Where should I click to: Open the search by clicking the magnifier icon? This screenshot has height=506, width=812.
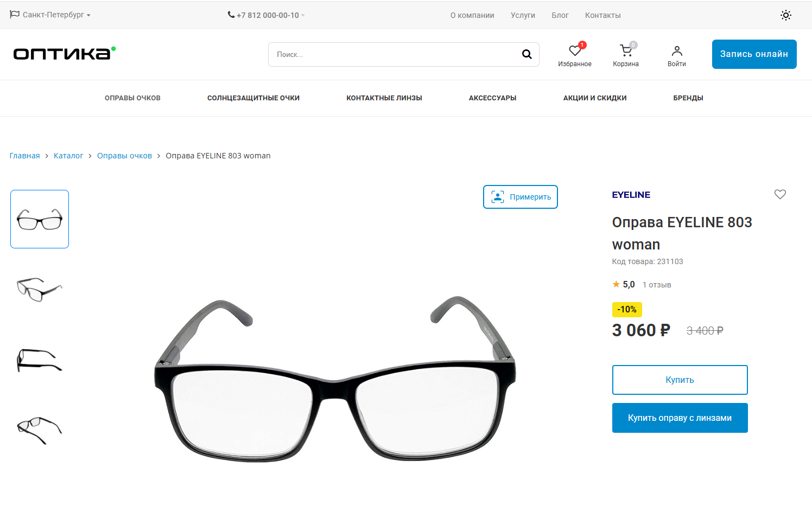point(526,54)
